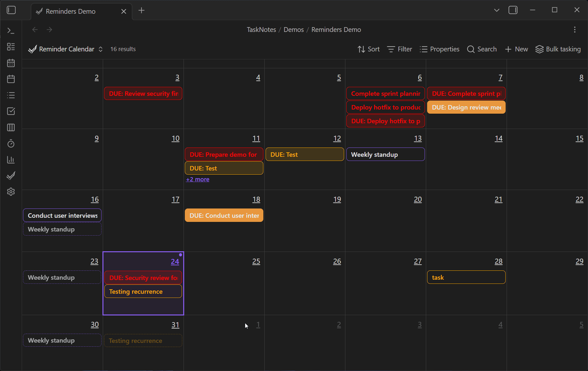588x371 pixels.
Task: Open the dashboard view icon
Action: tap(11, 47)
